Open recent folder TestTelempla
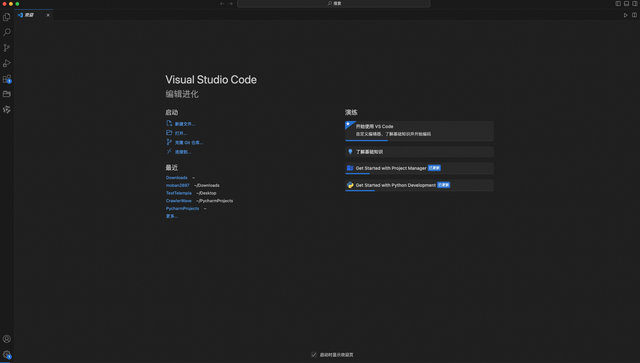This screenshot has height=363, width=640. (178, 193)
